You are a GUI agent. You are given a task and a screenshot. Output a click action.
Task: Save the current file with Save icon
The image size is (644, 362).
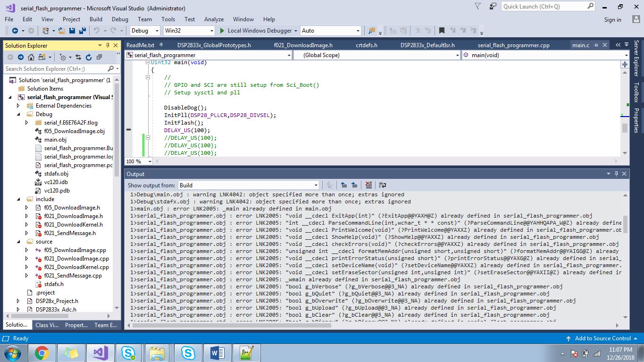coord(72,31)
